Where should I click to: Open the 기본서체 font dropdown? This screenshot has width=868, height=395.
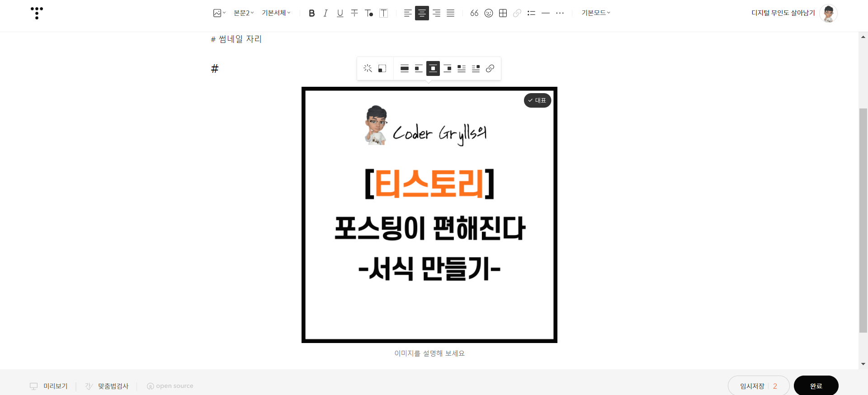click(x=276, y=13)
